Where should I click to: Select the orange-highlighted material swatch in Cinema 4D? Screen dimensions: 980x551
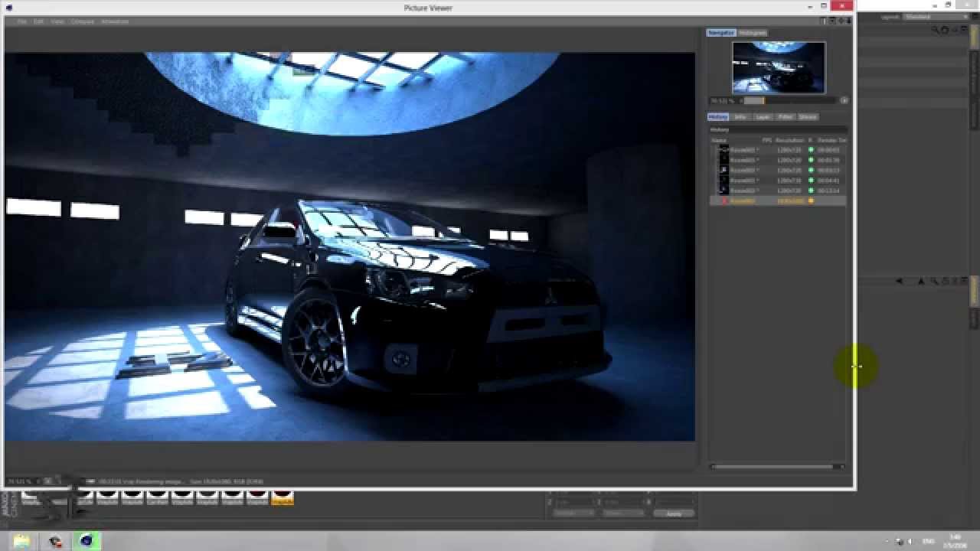coord(282,496)
